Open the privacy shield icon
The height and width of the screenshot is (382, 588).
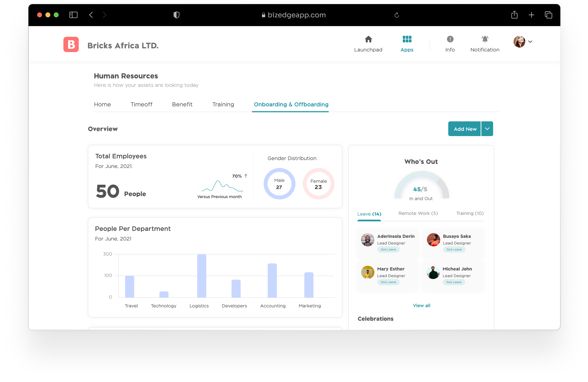pyautogui.click(x=176, y=15)
